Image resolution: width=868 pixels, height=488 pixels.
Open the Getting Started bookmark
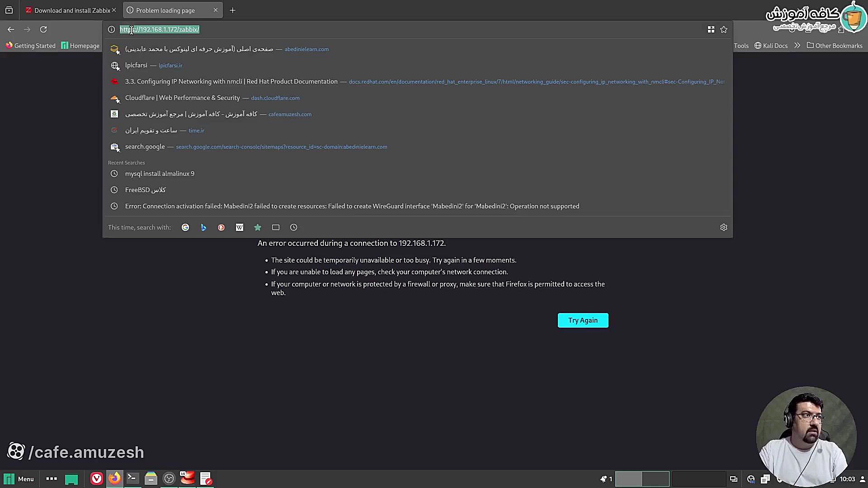30,46
